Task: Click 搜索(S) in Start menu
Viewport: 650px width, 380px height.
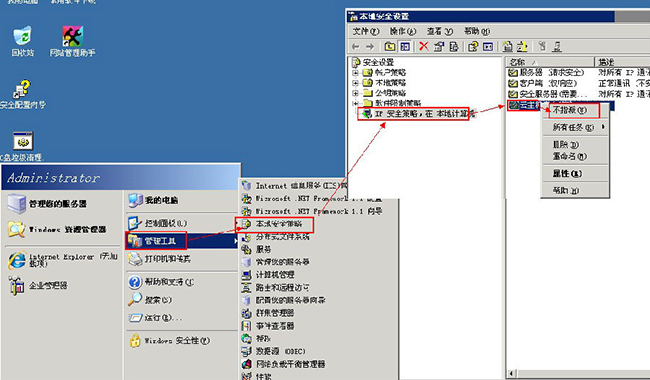Action: pos(150,300)
